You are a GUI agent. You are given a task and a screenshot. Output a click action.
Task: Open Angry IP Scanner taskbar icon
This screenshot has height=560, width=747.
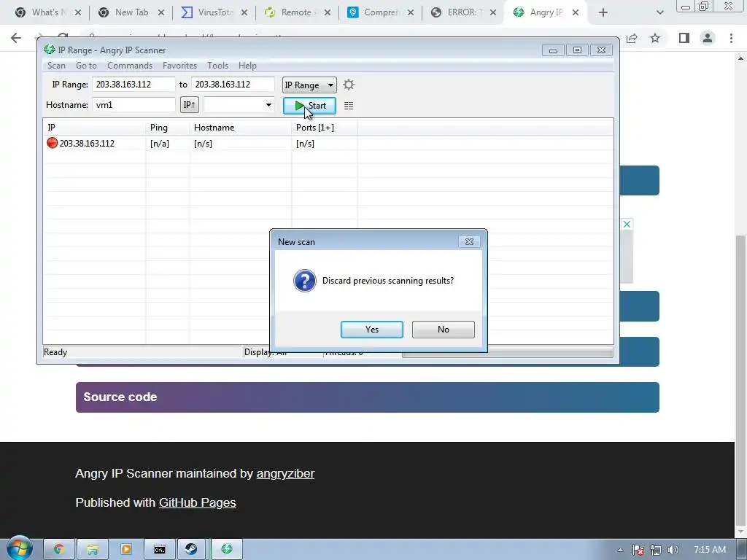pos(227,550)
